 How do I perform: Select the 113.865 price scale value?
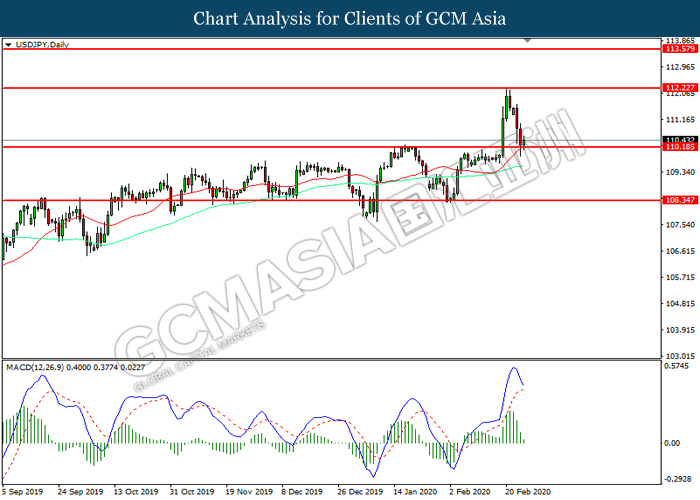[x=680, y=41]
